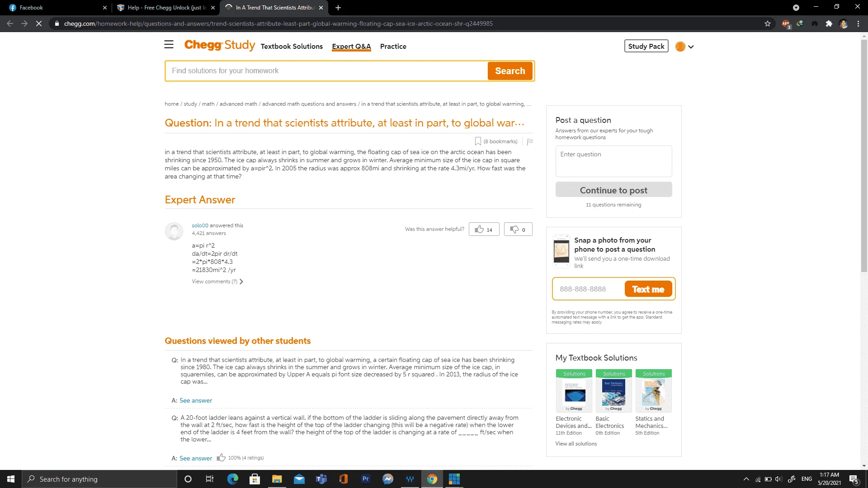Click the page vertical scrollbar
Image resolution: width=868 pixels, height=488 pixels.
pos(864,156)
